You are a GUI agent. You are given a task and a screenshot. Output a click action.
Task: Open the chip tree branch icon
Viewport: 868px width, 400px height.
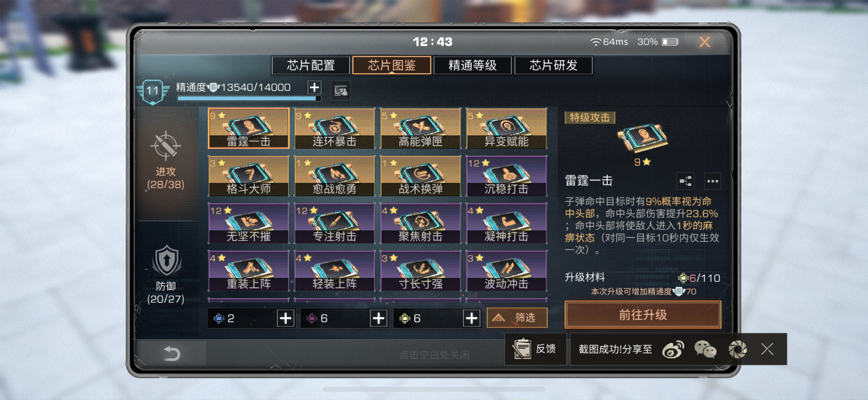[685, 181]
